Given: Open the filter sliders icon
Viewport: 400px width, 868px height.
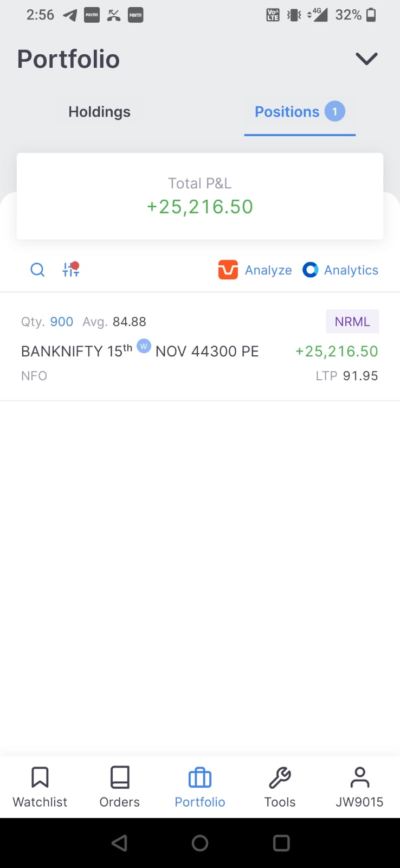Looking at the screenshot, I should pos(71,269).
